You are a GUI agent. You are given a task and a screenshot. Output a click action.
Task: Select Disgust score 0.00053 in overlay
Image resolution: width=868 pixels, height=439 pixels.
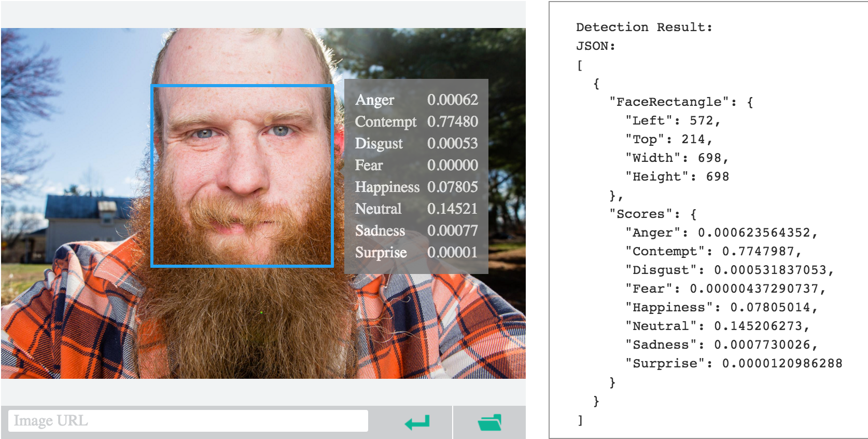[x=453, y=143]
